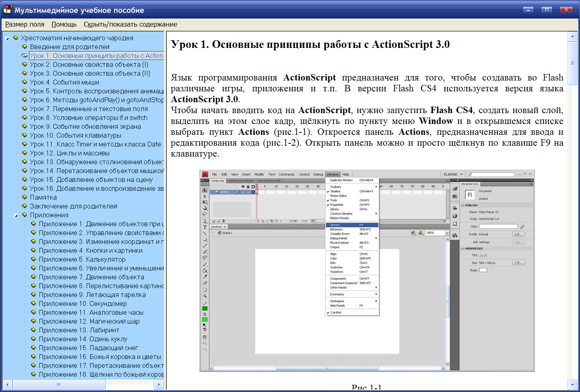Click the content pane scroll-down arrow
The height and width of the screenshot is (392, 580).
(x=572, y=384)
